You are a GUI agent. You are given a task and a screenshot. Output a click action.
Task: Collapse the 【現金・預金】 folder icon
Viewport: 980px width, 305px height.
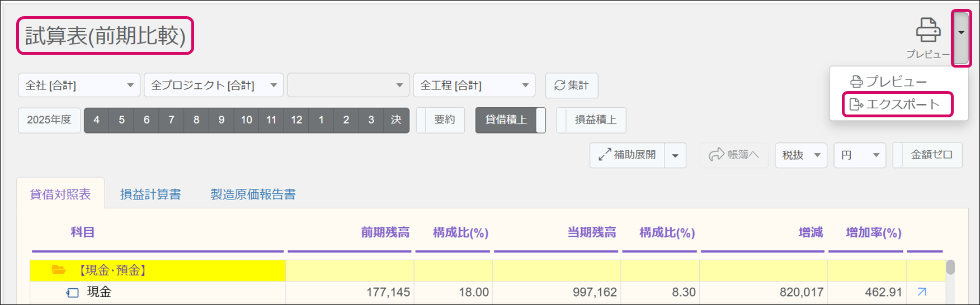click(x=59, y=270)
